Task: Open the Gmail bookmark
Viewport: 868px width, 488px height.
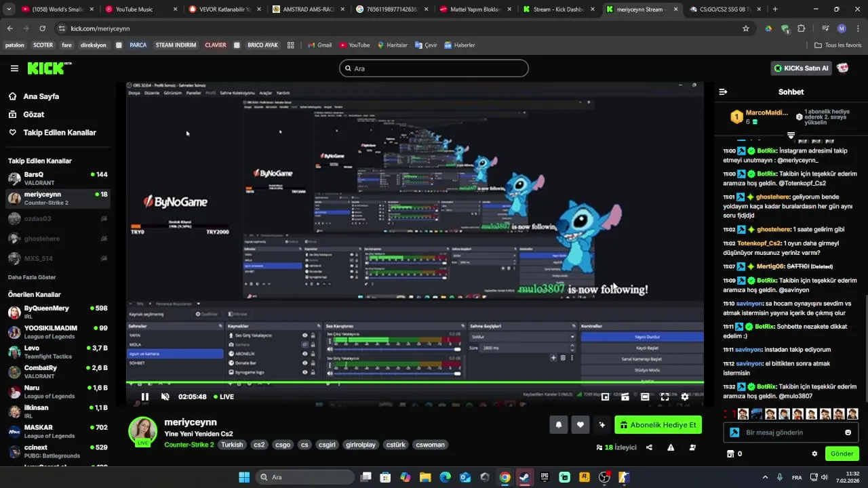Action: point(319,45)
